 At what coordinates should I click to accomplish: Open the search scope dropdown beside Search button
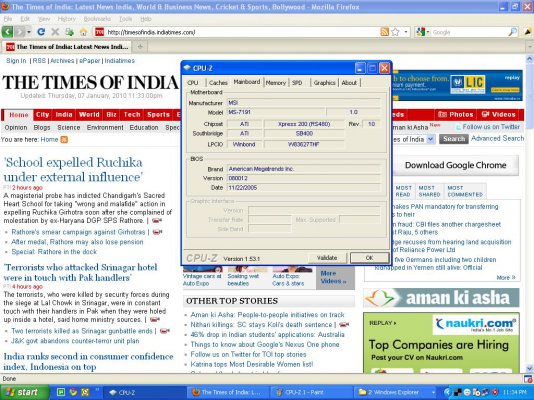click(x=431, y=139)
